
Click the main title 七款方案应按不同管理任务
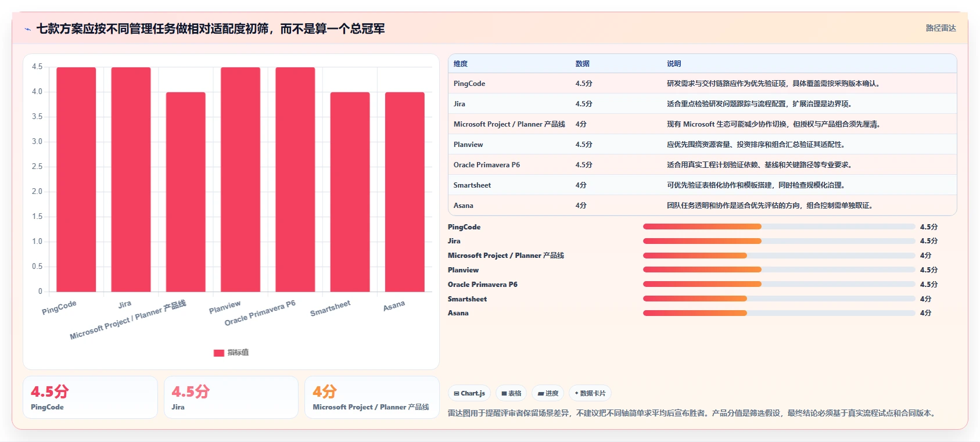tap(210, 29)
